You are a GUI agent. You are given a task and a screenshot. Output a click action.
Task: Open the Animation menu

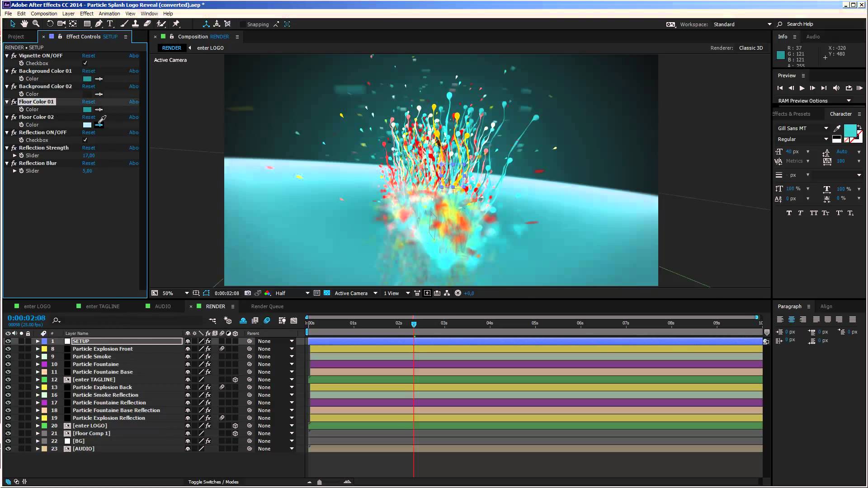pyautogui.click(x=109, y=14)
